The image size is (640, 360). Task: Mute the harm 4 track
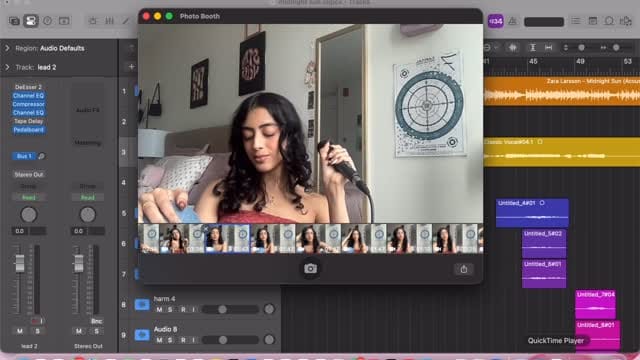(159, 309)
